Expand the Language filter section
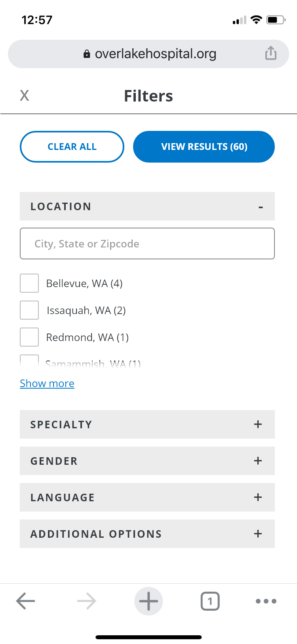The height and width of the screenshot is (644, 297). (147, 497)
